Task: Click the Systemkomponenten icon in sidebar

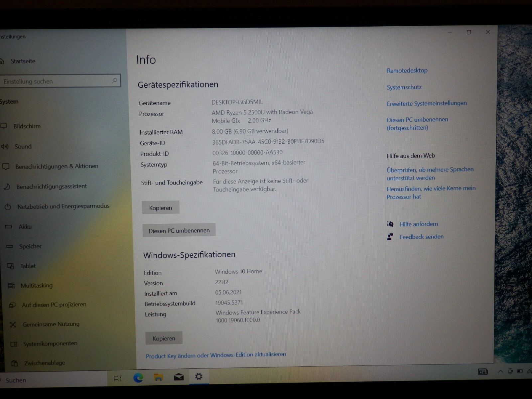Action: (14, 344)
